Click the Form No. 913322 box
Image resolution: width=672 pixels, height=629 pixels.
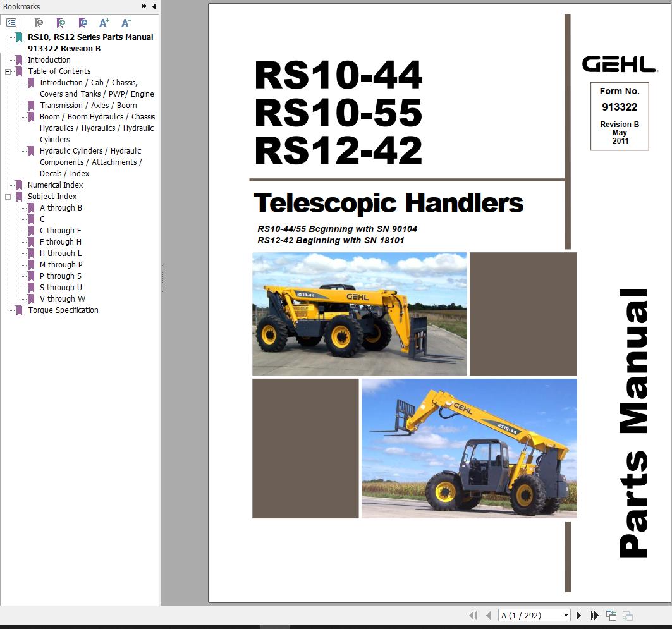click(x=620, y=116)
